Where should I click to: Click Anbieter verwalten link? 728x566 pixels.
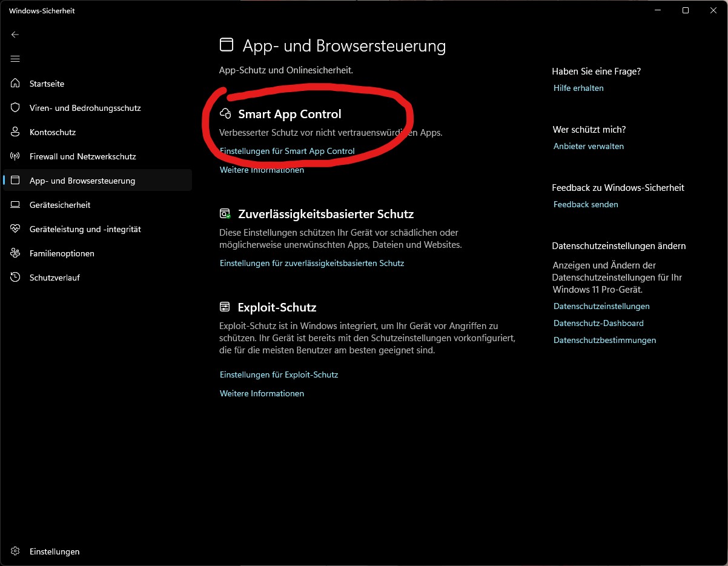click(x=589, y=146)
